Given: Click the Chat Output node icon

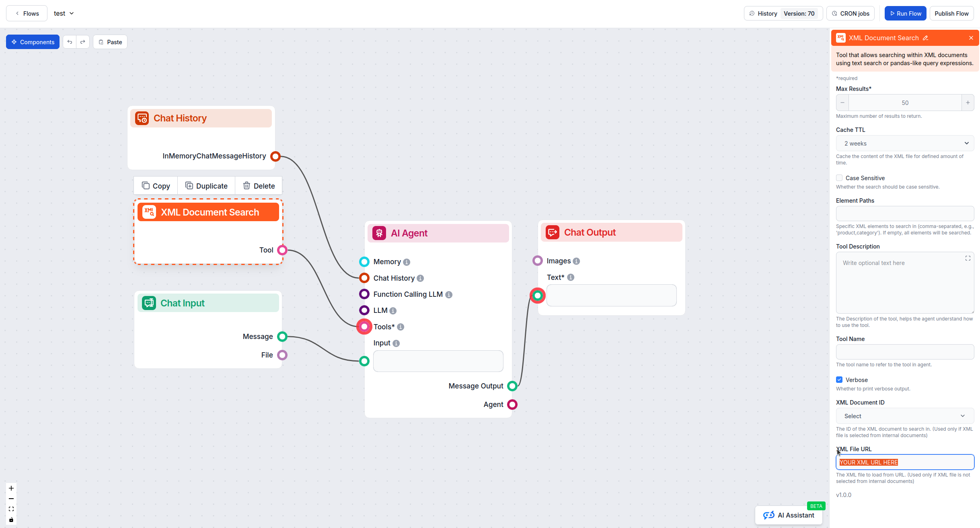Looking at the screenshot, I should tap(552, 232).
